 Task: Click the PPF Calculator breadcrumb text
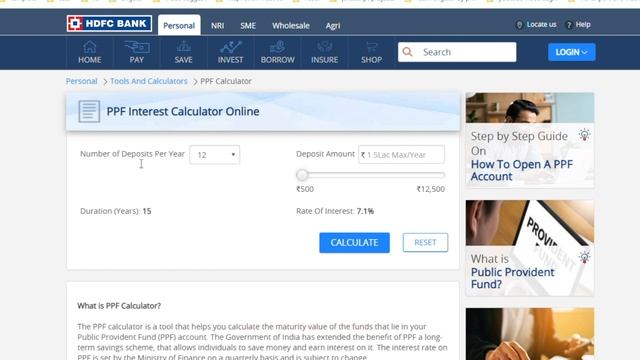coord(226,81)
